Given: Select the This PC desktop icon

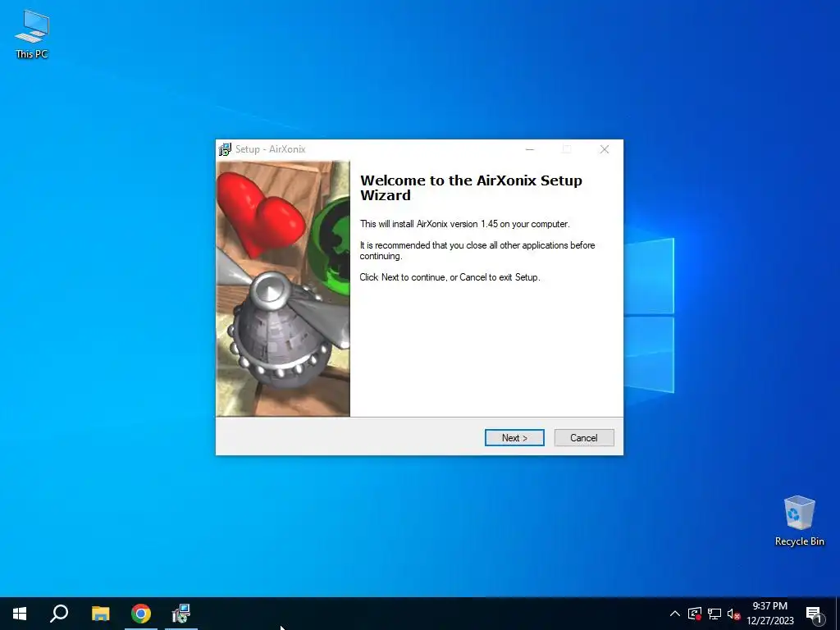Looking at the screenshot, I should (32, 34).
